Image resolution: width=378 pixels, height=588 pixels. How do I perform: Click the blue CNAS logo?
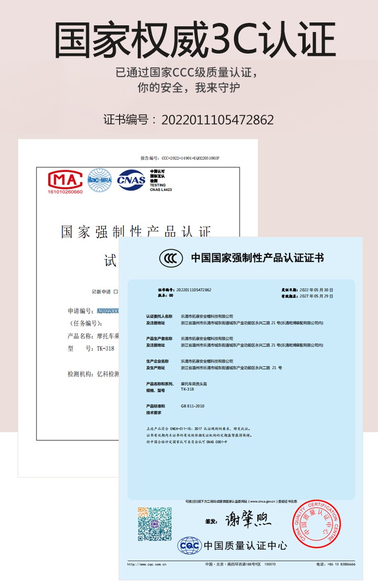pos(132,180)
